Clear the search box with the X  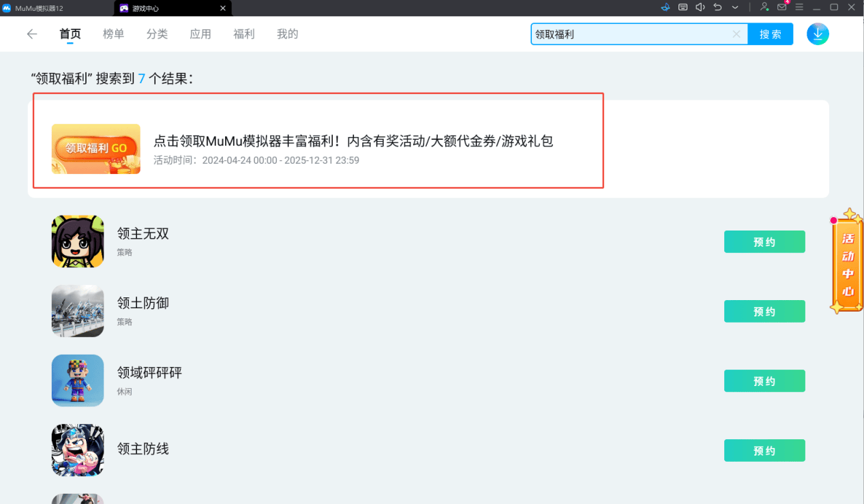pyautogui.click(x=736, y=34)
